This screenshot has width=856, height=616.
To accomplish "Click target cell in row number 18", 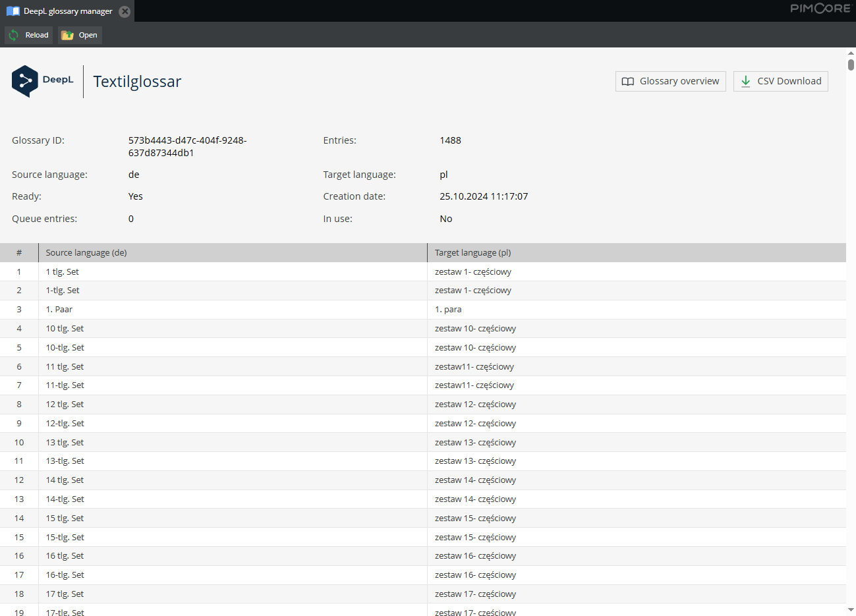I will 637,594.
